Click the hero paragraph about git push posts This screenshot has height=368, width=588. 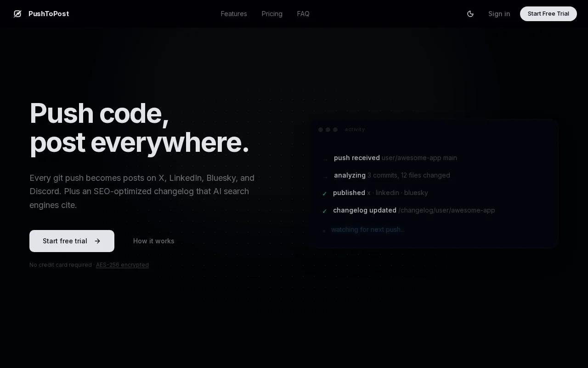[142, 191]
